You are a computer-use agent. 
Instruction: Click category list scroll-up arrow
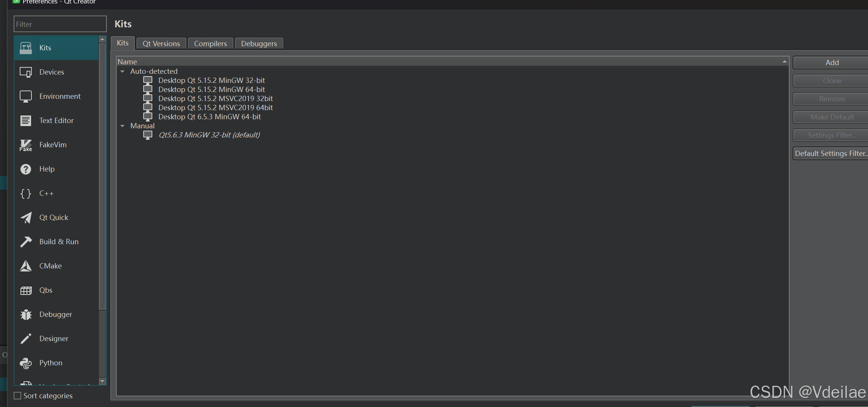[x=102, y=39]
